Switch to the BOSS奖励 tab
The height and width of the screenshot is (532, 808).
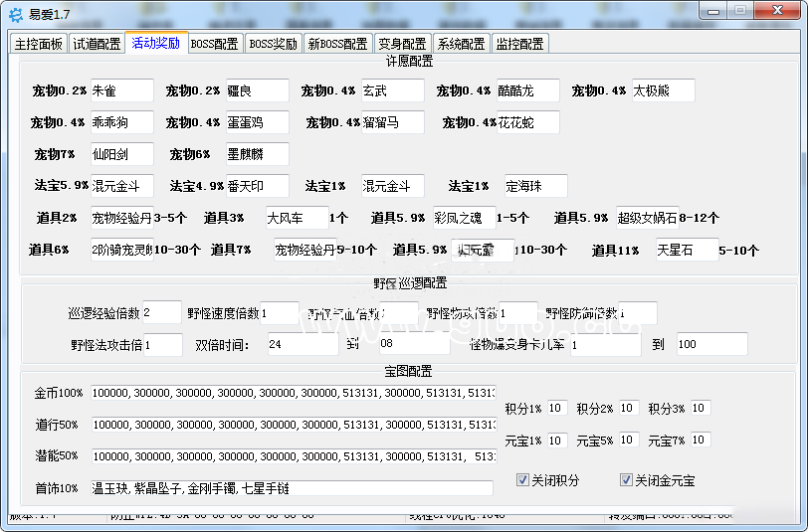click(273, 44)
